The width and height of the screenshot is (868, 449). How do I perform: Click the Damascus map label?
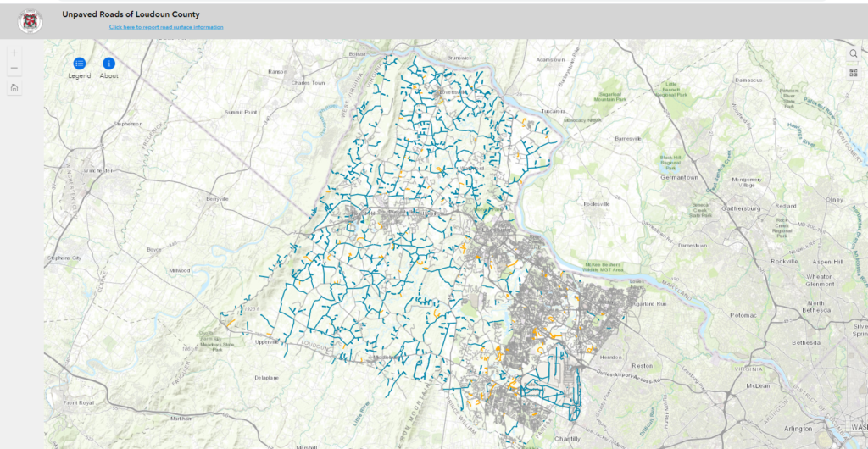748,80
